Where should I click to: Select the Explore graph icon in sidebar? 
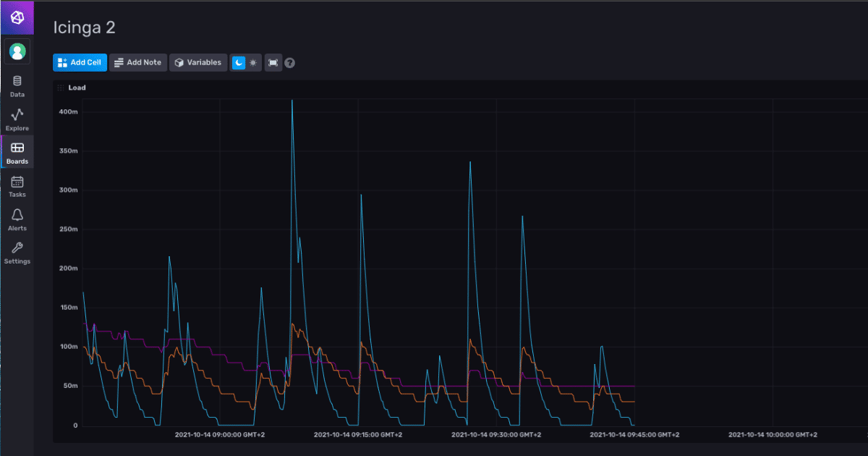[x=16, y=118]
